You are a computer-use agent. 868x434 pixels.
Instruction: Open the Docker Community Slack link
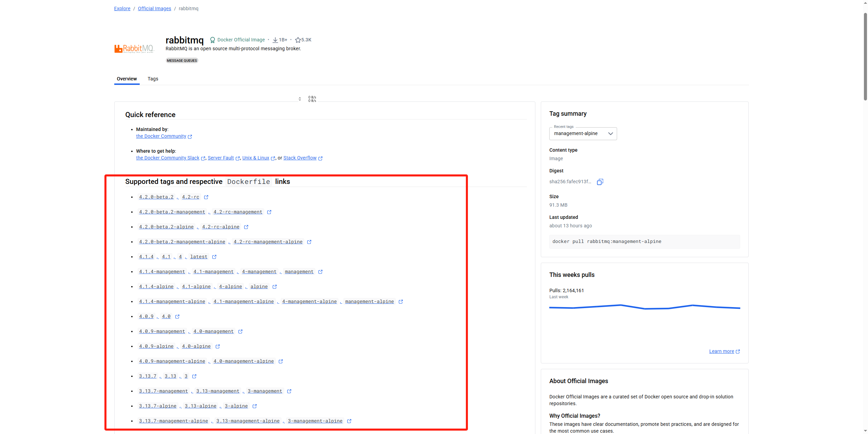[168, 158]
